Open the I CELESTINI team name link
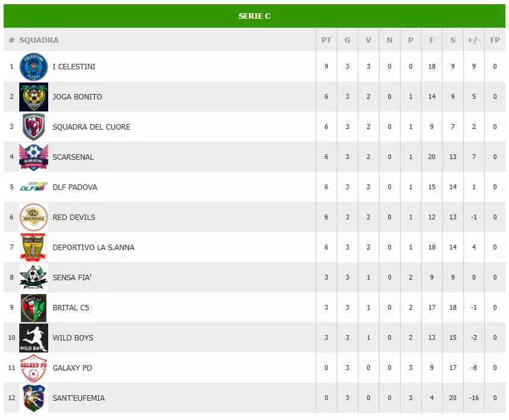The height and width of the screenshot is (420, 509). (73, 67)
